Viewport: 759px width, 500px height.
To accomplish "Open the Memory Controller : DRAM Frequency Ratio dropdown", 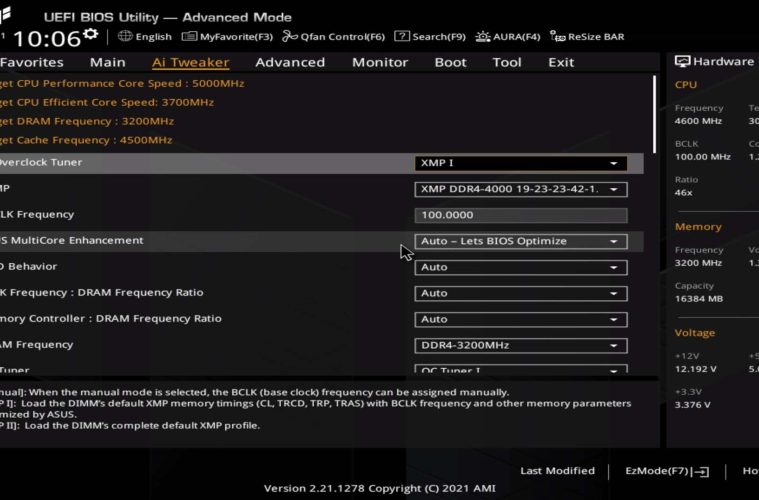I will 521,319.
